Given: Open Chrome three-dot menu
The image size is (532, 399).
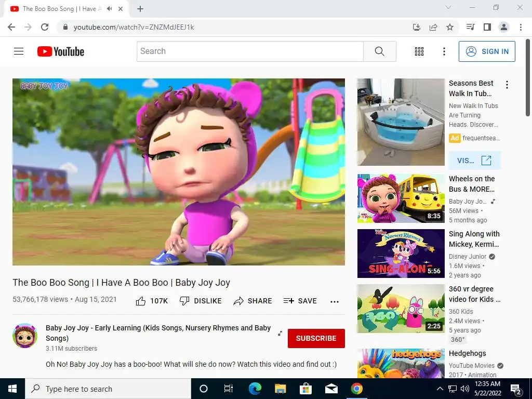Looking at the screenshot, I should click(521, 27).
